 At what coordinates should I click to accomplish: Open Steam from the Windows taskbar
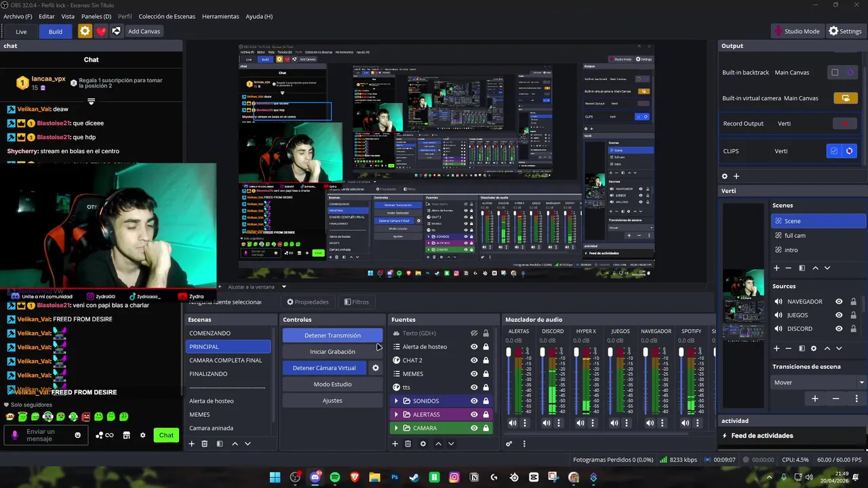click(x=414, y=477)
